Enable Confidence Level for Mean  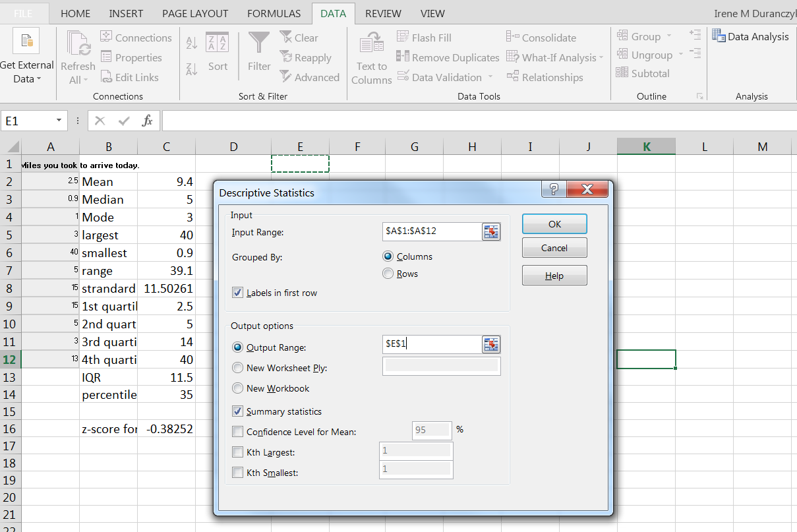[238, 432]
